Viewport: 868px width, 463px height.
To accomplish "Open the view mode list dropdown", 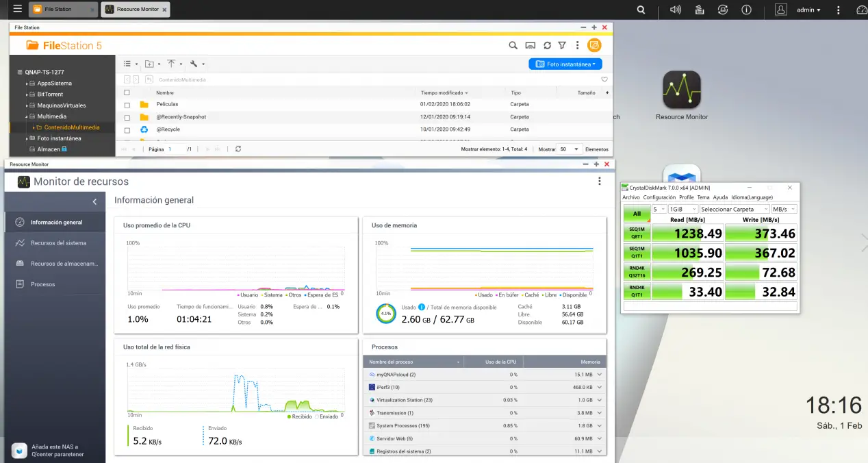I will tap(130, 64).
